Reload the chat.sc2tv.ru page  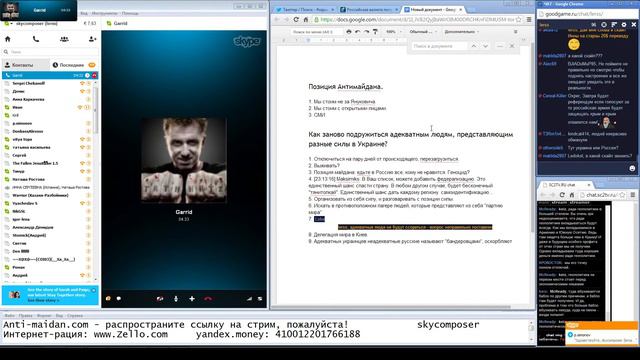click(562, 195)
